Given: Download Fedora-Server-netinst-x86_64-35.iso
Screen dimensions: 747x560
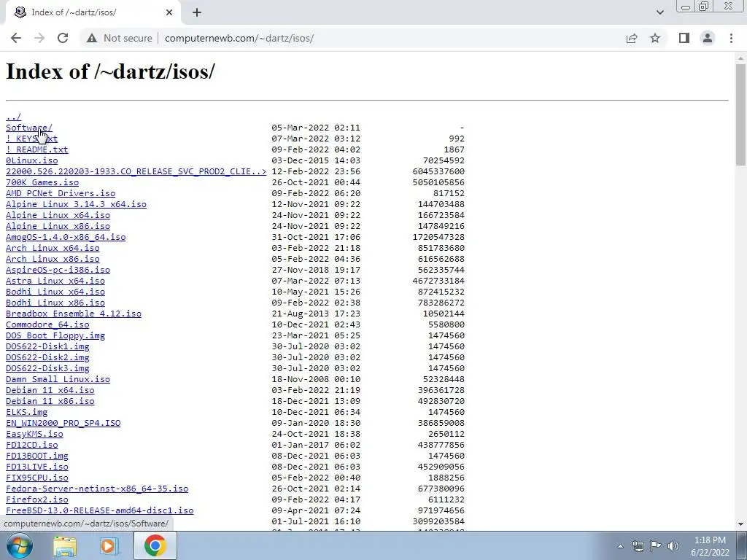Looking at the screenshot, I should [97, 489].
